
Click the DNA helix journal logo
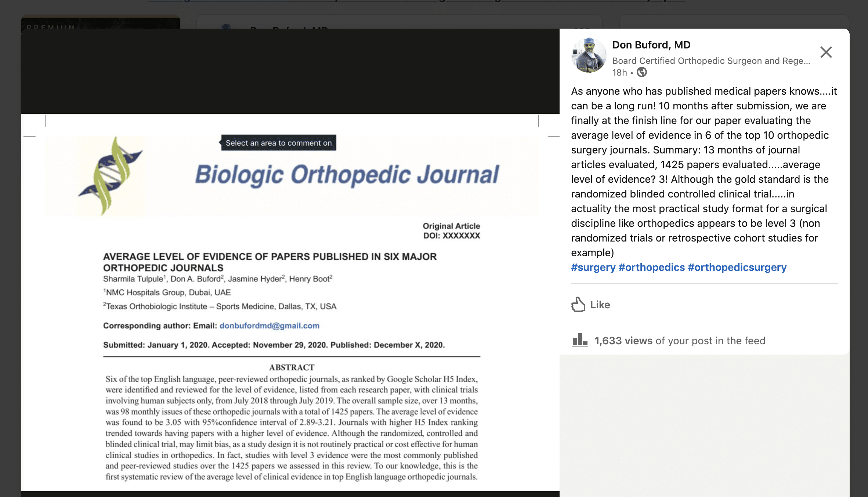[x=110, y=176]
